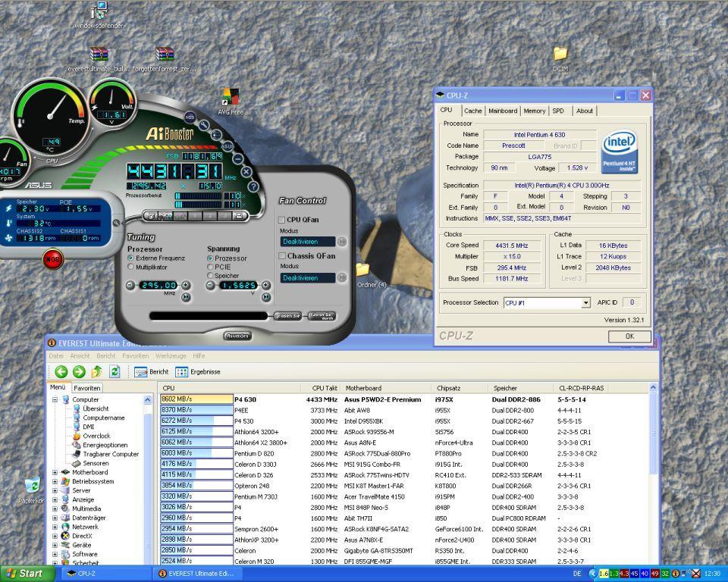Open the About tab in CPU-Z
Screen dimensions: 728x582
[585, 111]
